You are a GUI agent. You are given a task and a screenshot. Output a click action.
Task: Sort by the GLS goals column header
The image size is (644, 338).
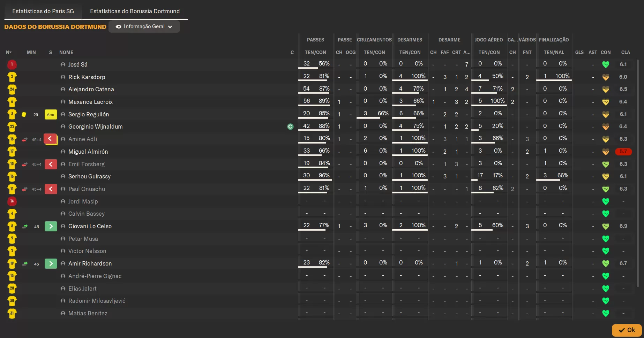(579, 52)
